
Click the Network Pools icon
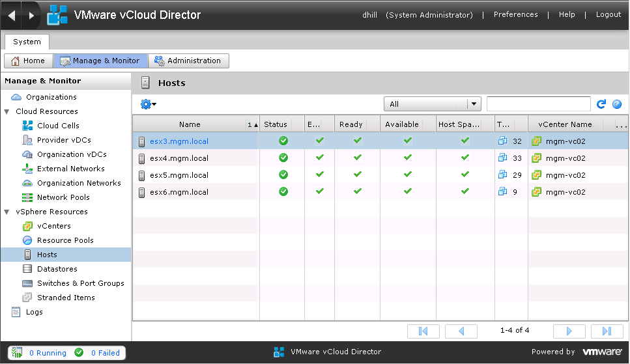point(27,197)
